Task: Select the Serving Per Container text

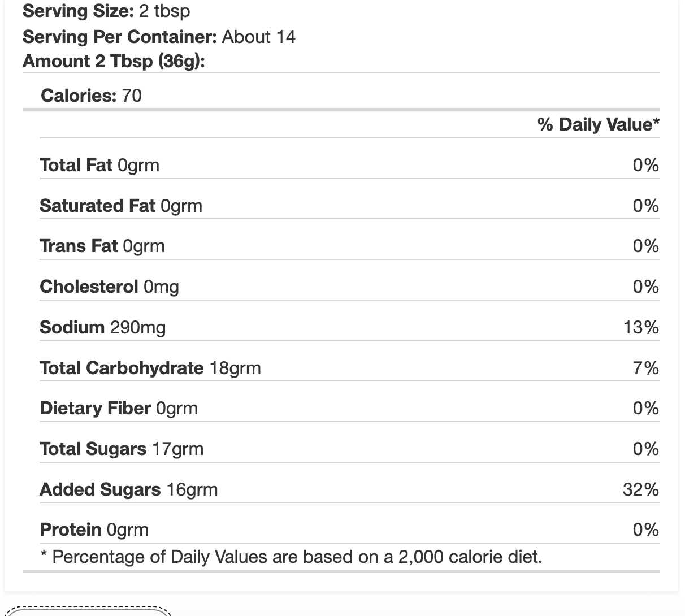Action: pos(159,37)
